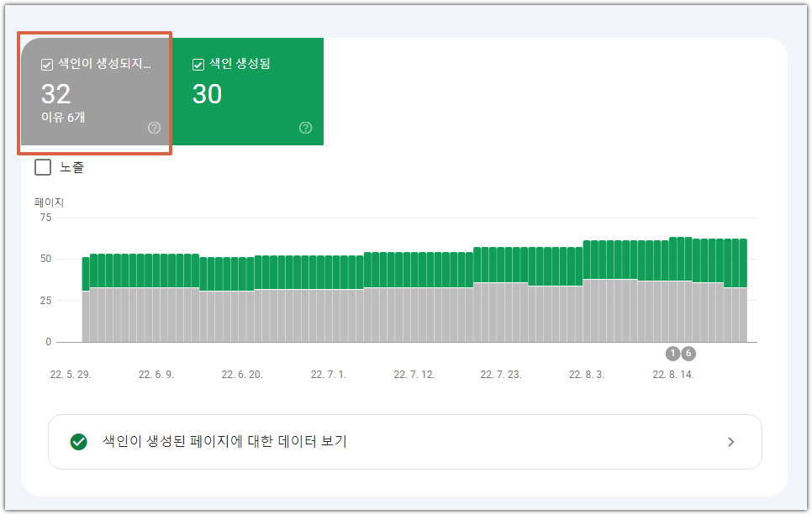
Task: Open help icon on the gray not-indexed card
Action: (154, 128)
